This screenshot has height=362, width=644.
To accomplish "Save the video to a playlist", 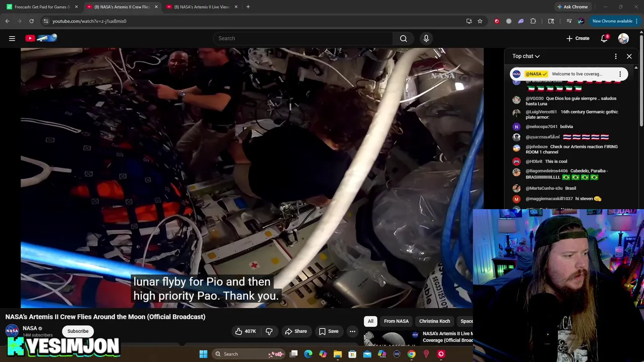I will (329, 331).
